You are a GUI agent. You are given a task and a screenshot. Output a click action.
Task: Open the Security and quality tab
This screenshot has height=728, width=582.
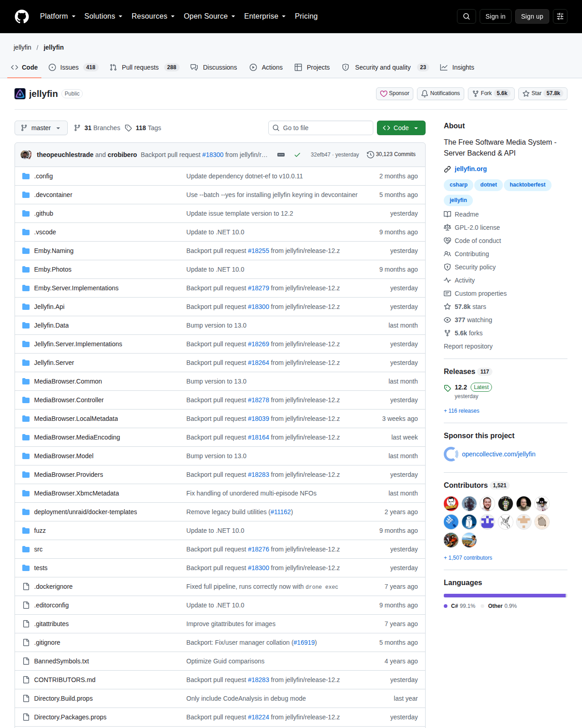(x=386, y=67)
